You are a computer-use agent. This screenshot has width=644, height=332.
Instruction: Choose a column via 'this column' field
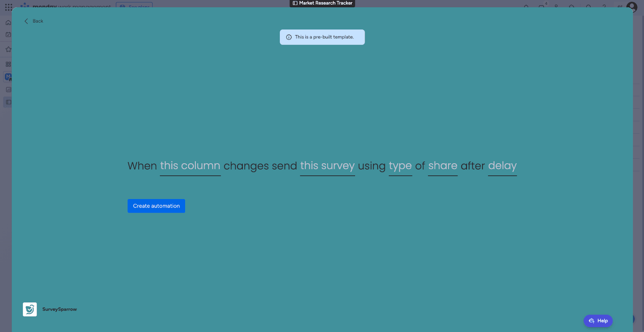pos(190,166)
